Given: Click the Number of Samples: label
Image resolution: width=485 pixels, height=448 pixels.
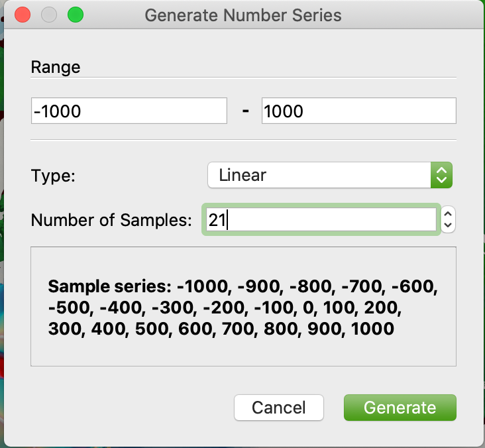Looking at the screenshot, I should point(111,220).
